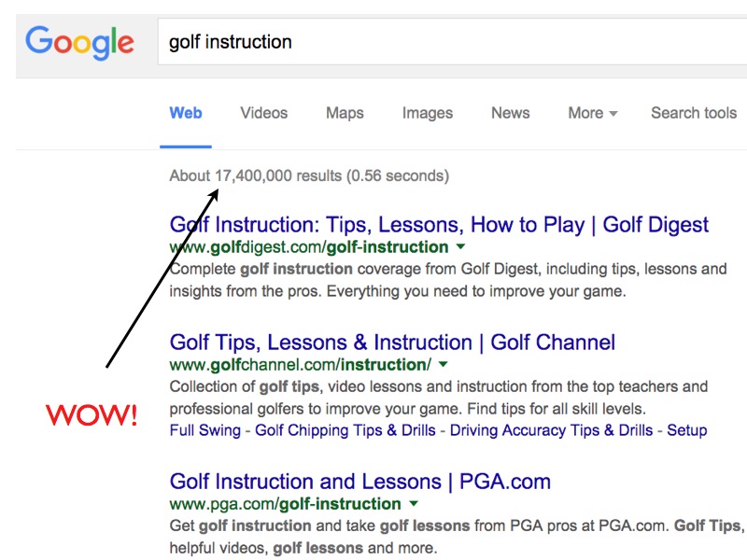Expand the arrow beside the golfchannel.com URL

point(443,364)
